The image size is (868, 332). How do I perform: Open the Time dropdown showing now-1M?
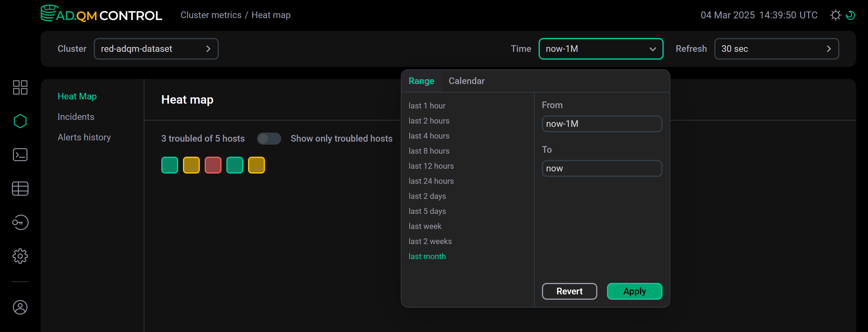tap(601, 49)
